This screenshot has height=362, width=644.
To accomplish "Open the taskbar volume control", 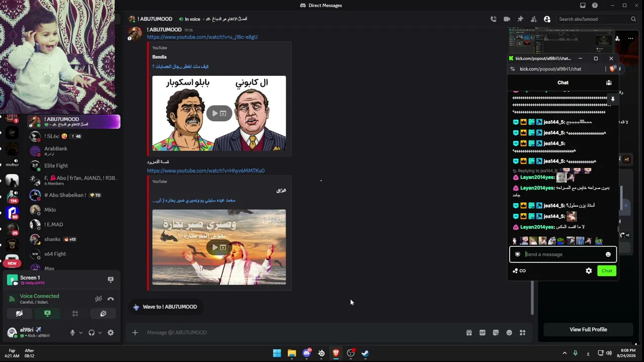I will click(609, 353).
